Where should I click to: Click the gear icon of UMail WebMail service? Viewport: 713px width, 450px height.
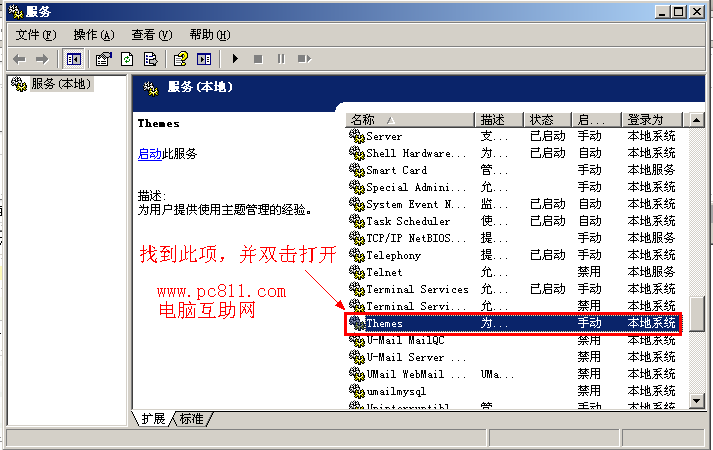tap(357, 374)
